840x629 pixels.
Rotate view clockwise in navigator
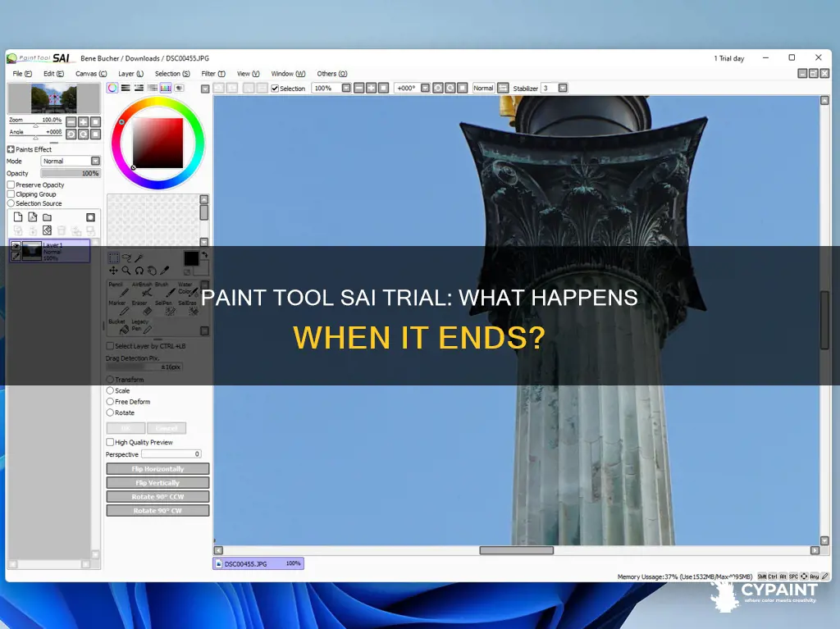pyautogui.click(x=83, y=134)
